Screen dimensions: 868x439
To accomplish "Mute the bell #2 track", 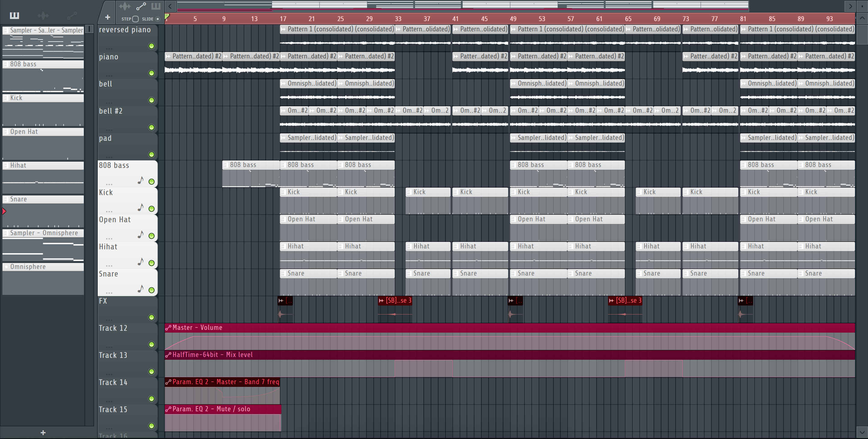I will click(x=152, y=127).
